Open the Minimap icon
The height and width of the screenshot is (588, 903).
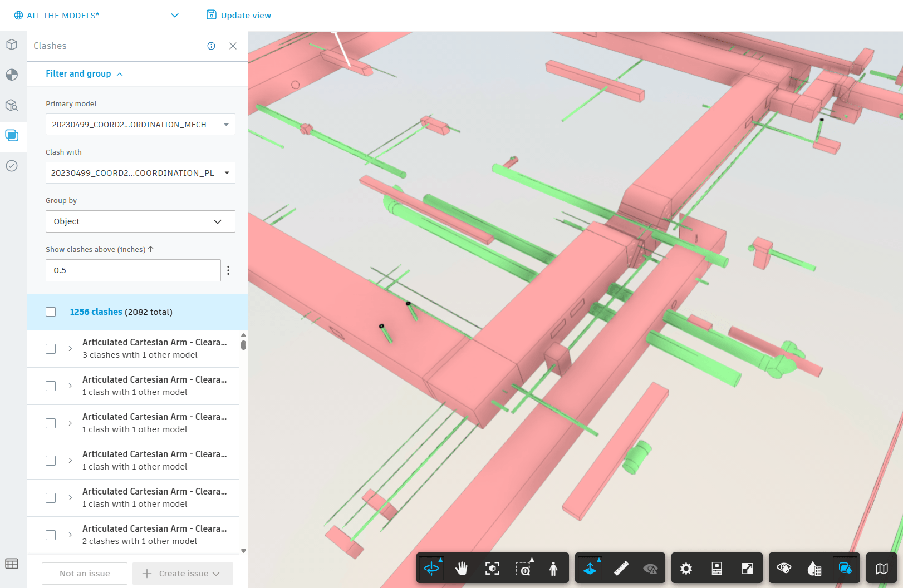point(881,568)
